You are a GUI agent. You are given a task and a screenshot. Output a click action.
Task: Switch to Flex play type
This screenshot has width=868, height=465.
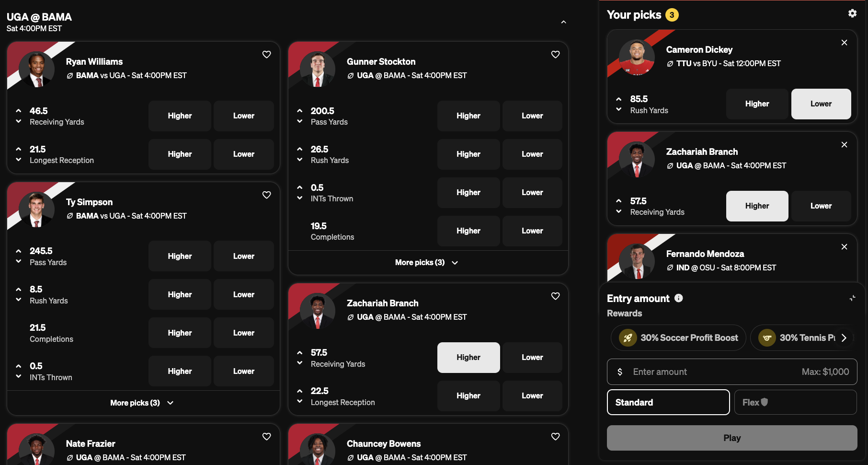pos(796,402)
